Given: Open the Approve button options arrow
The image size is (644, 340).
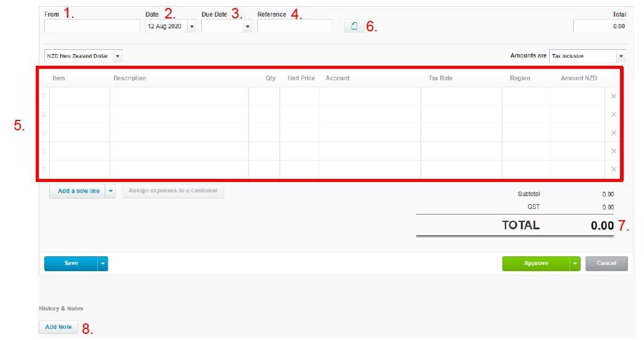Looking at the screenshot, I should (x=574, y=264).
